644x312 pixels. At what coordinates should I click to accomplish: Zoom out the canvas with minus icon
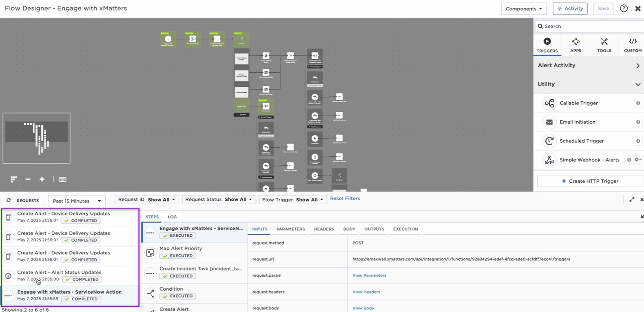click(28, 179)
